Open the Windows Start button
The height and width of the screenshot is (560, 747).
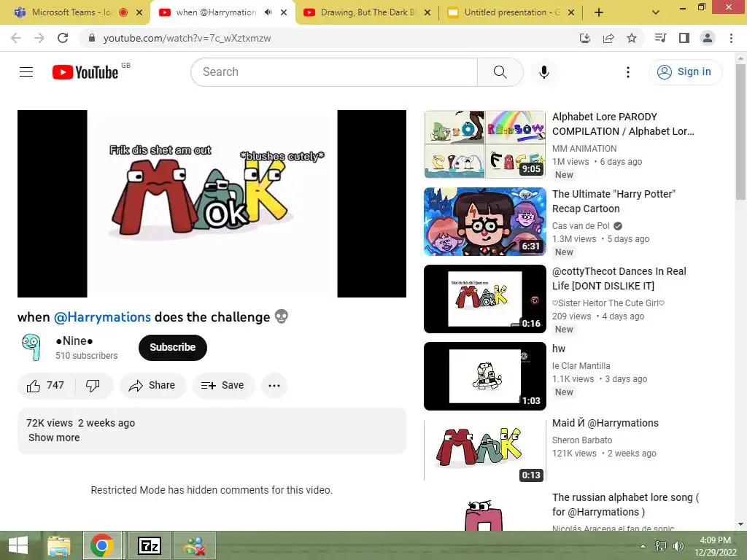pyautogui.click(x=18, y=545)
